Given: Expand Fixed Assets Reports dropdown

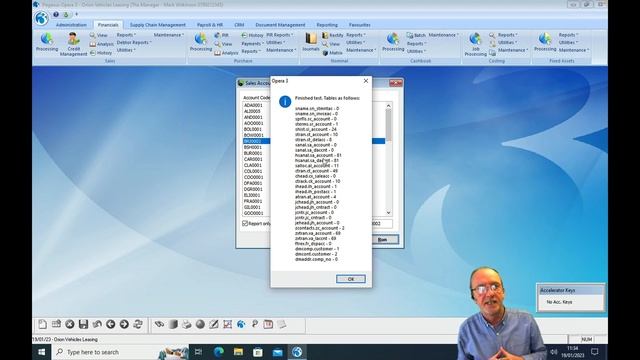Looking at the screenshot, I should coord(568,35).
